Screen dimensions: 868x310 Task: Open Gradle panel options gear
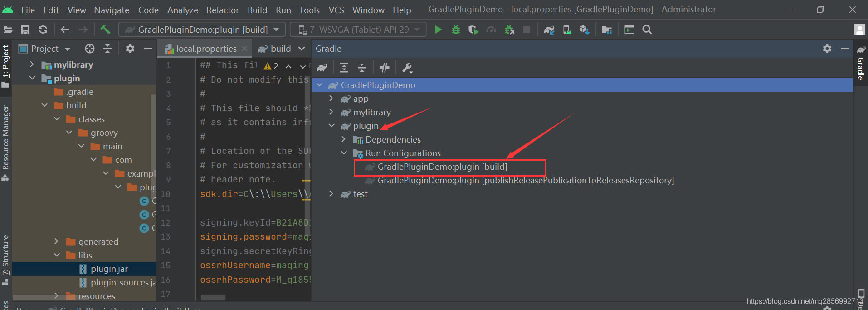pyautogui.click(x=827, y=49)
